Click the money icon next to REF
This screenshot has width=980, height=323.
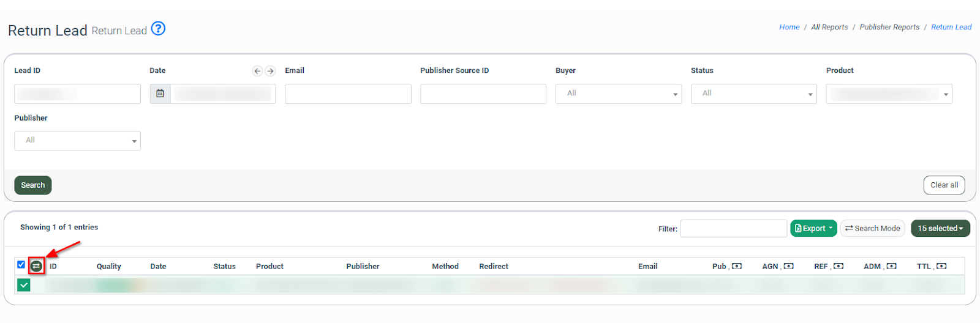pyautogui.click(x=839, y=266)
